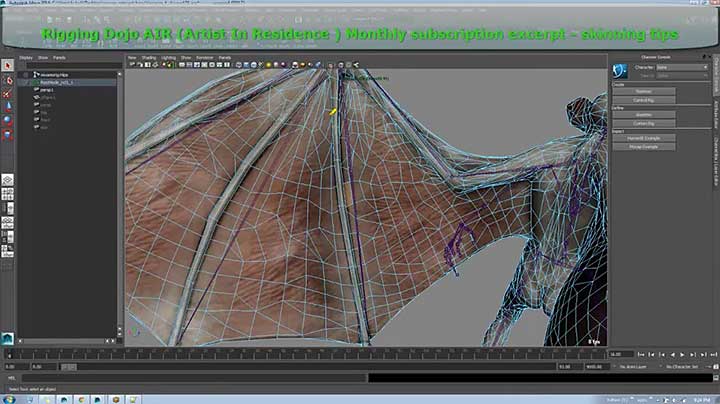Screen dimensions: 720x404
Task: Click the current time marker on timeline
Action: tap(9, 354)
